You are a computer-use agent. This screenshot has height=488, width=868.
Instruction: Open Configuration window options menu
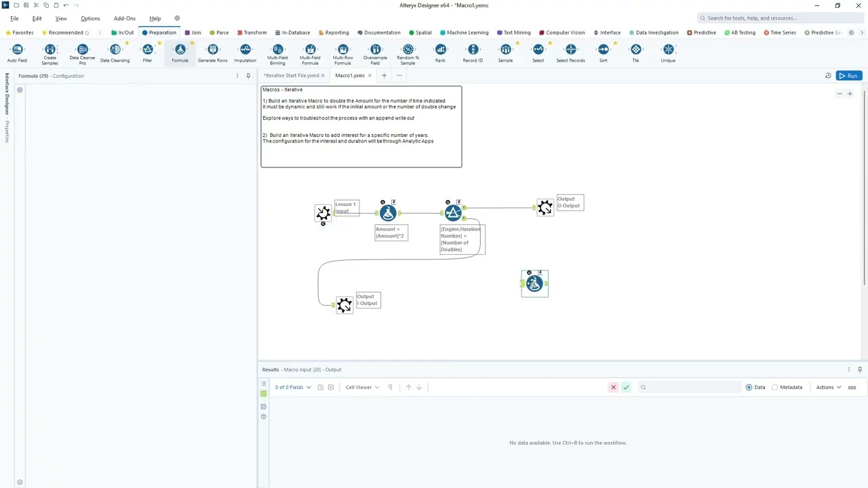(x=237, y=75)
